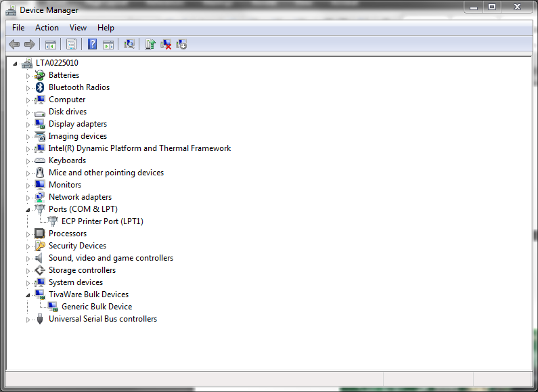The height and width of the screenshot is (392, 538).
Task: Click Show/Hide Console Tree toolbar icon
Action: point(51,44)
